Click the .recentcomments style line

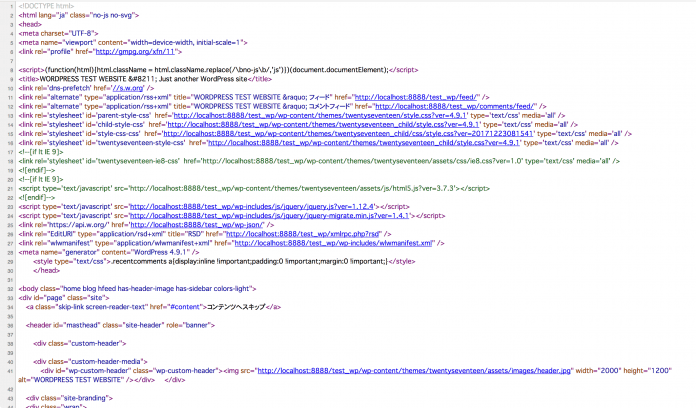point(224,261)
